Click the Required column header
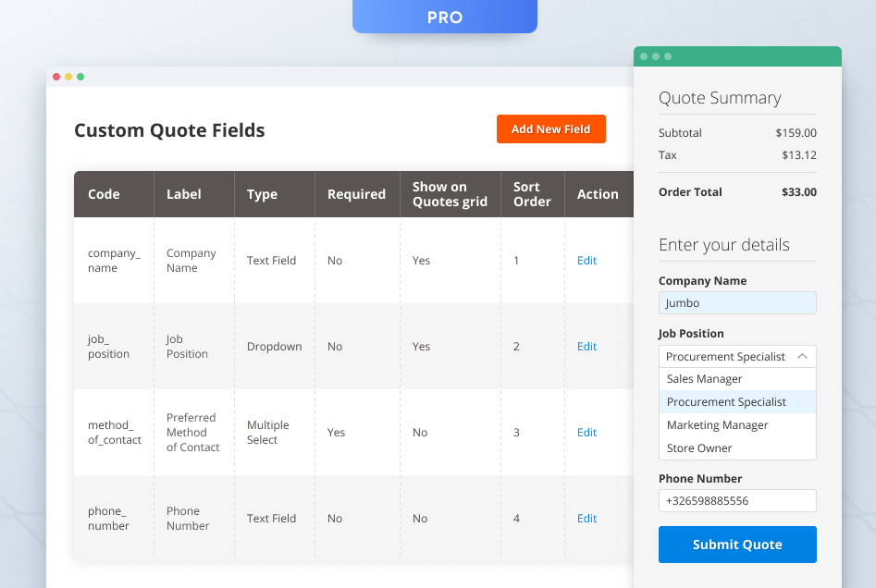Viewport: 876px width, 588px height. 356,194
